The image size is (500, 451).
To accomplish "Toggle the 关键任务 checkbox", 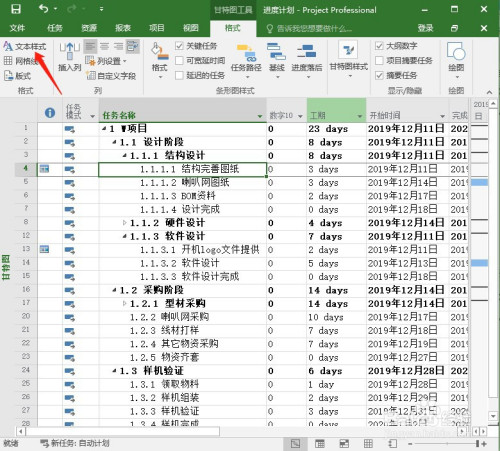I will click(179, 46).
